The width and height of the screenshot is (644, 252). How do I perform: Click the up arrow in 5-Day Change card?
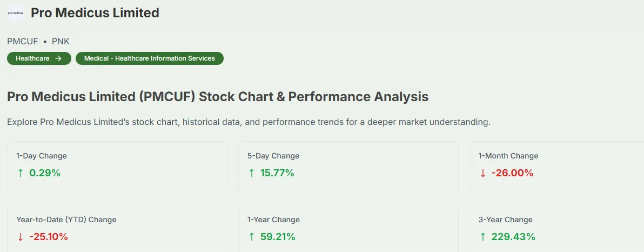click(x=252, y=173)
